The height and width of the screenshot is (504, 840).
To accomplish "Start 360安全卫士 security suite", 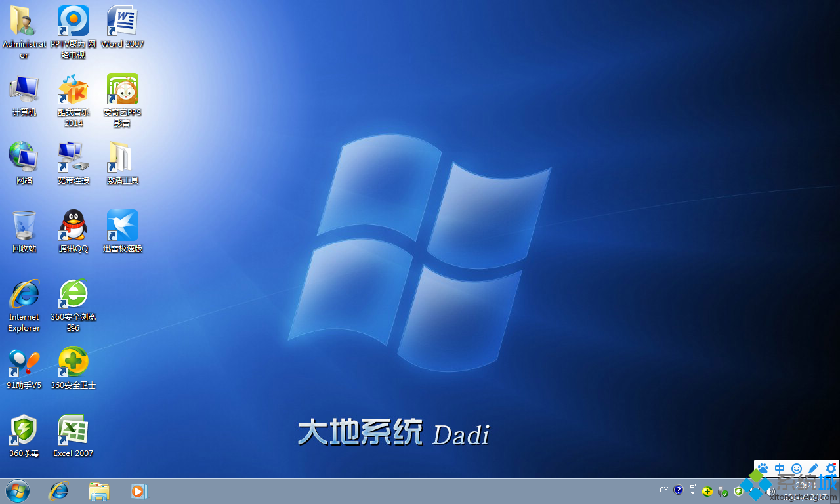I will 73,360.
